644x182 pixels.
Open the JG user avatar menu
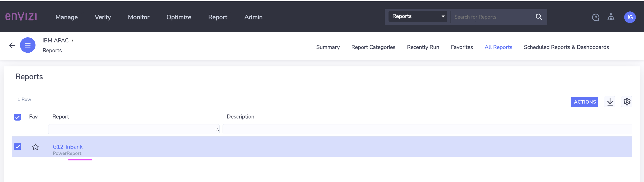coord(630,17)
